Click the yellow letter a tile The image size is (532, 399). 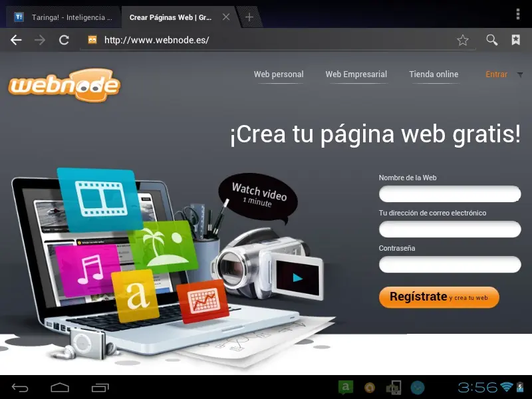(x=136, y=295)
